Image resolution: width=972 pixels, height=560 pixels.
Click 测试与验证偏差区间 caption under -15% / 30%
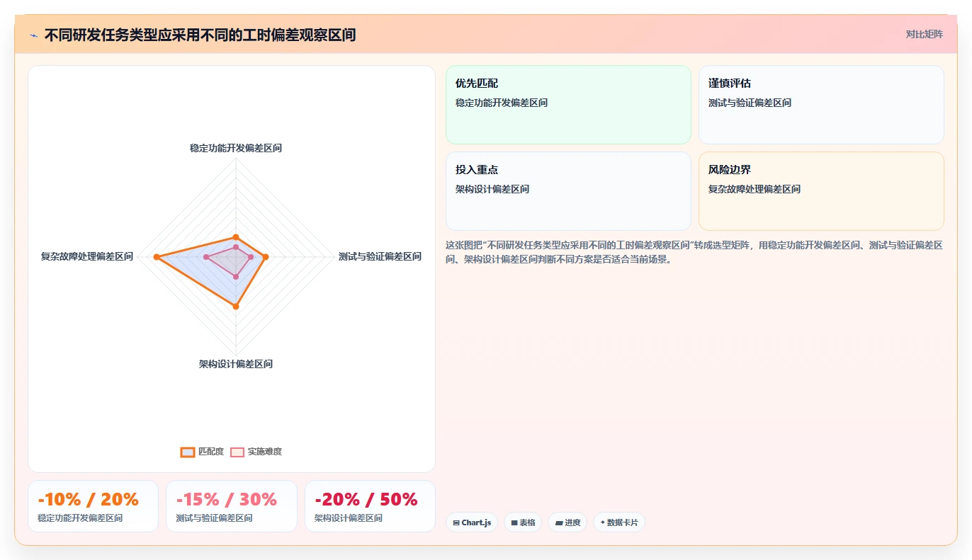pos(214,518)
